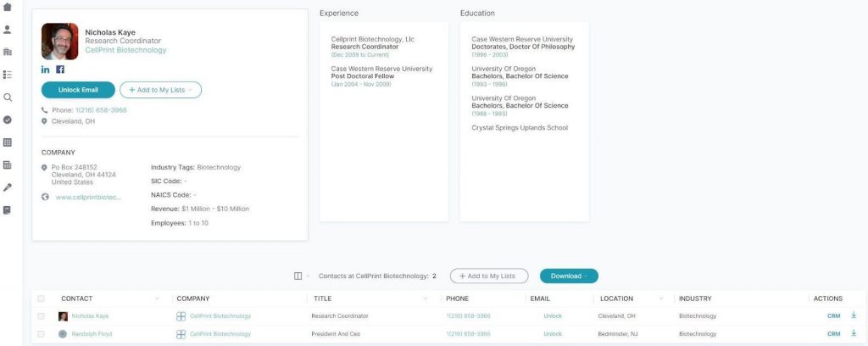Screen dimensions: 868x346
Task: Click phone number in Randolph Floyd row
Action: click(x=468, y=334)
